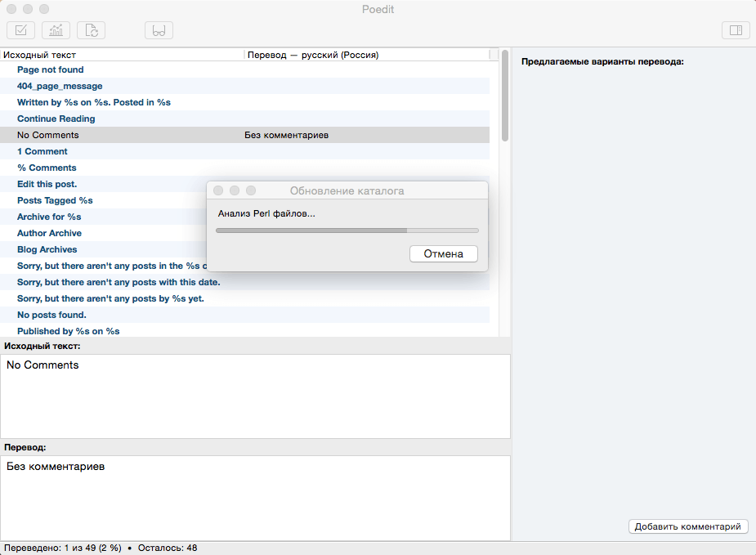The image size is (756, 555).
Task: Click Добавить комментарий button
Action: pyautogui.click(x=688, y=526)
